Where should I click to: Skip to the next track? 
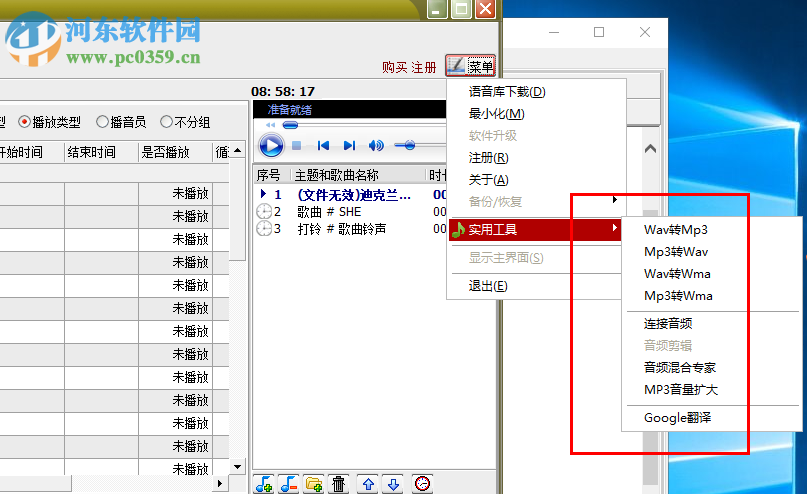[349, 146]
